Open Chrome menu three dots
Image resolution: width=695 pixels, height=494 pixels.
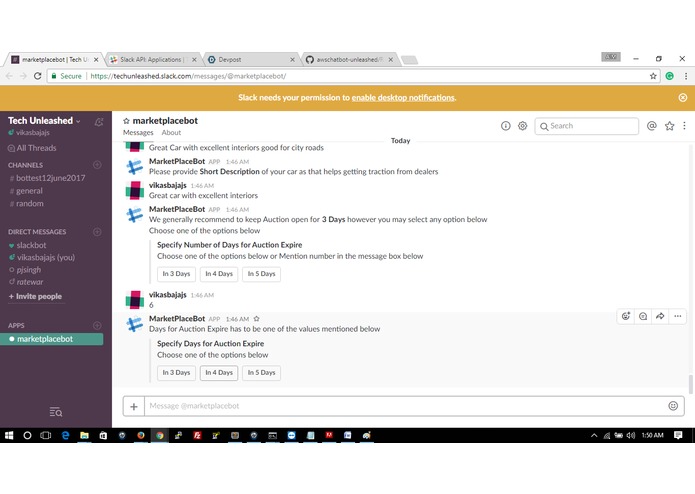coord(686,76)
